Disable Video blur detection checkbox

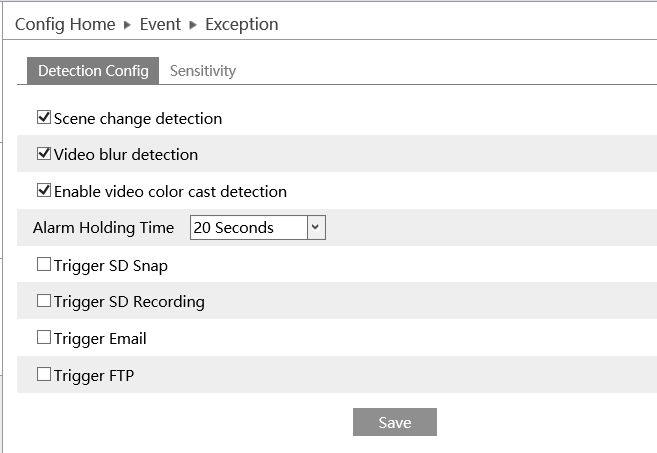pyautogui.click(x=44, y=155)
